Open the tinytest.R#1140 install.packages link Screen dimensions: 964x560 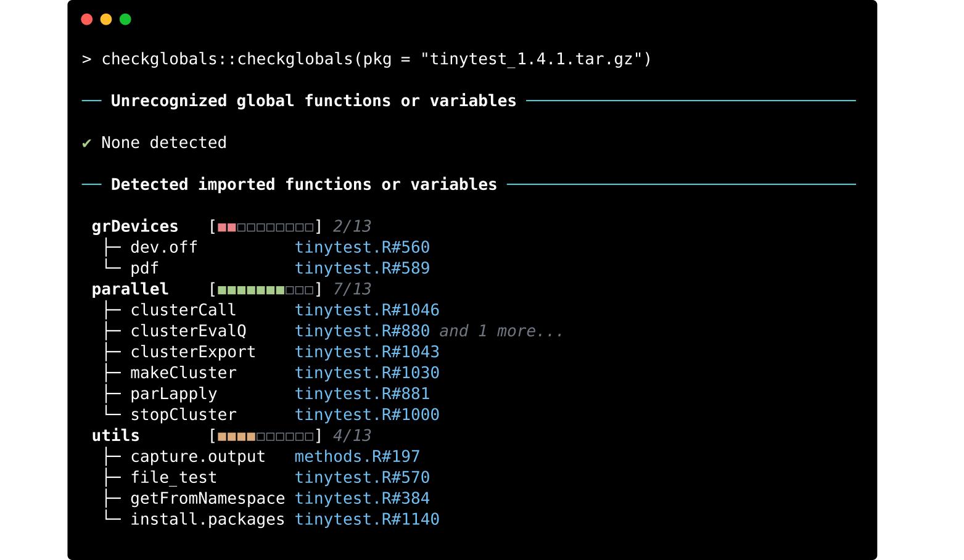[366, 519]
